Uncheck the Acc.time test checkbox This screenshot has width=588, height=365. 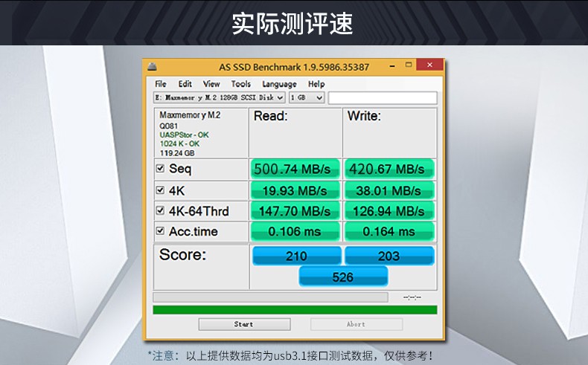coord(160,230)
